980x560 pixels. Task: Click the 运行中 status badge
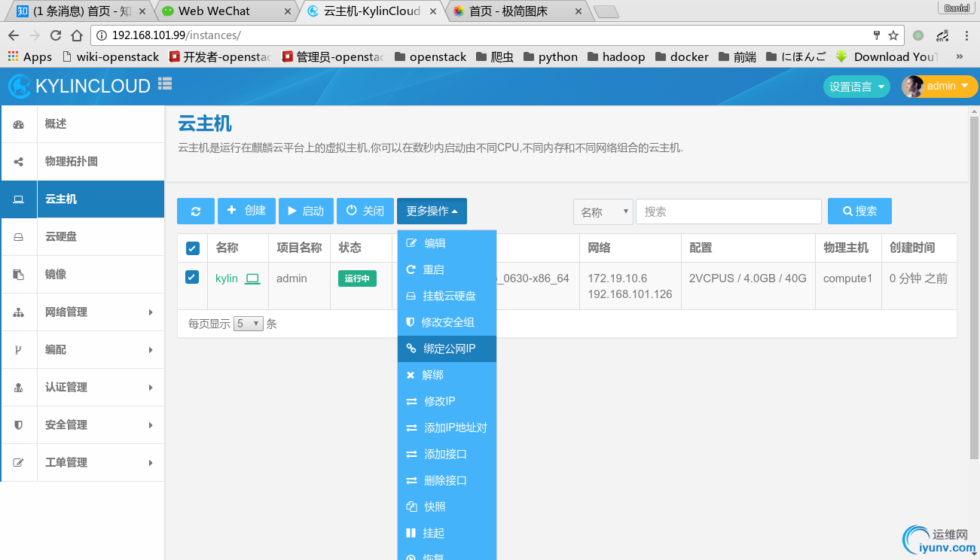[x=357, y=278]
